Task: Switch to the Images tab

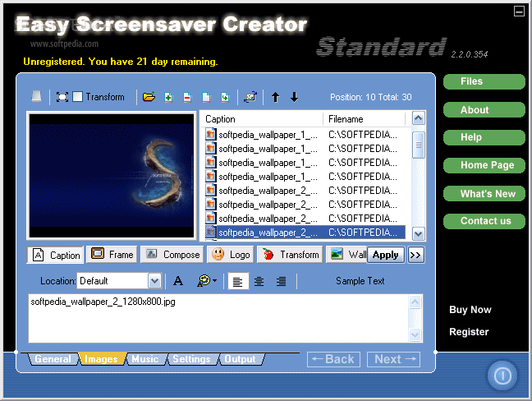Action: point(101,359)
